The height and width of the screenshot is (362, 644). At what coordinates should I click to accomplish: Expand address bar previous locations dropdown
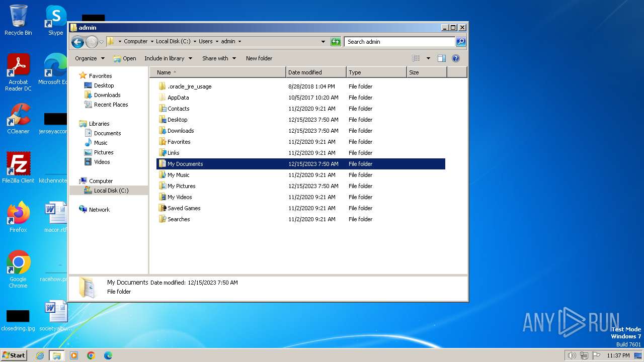pos(323,42)
